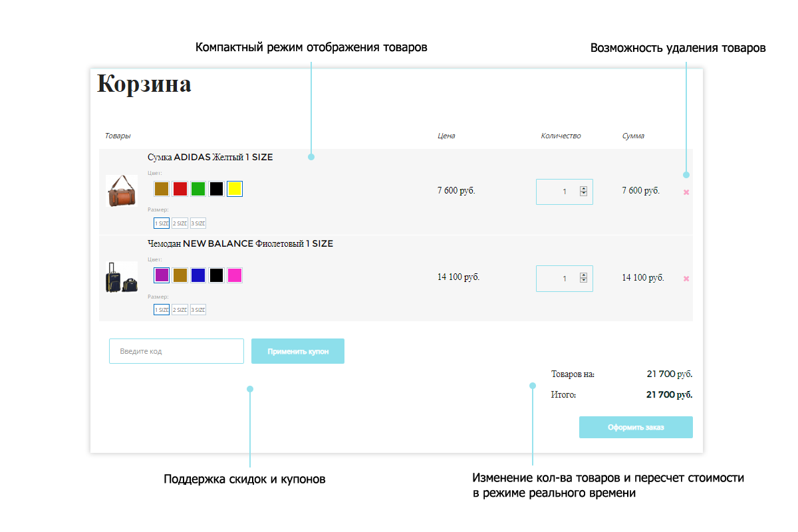Proceed with Оформить заказ button
The image size is (798, 532).
[636, 427]
